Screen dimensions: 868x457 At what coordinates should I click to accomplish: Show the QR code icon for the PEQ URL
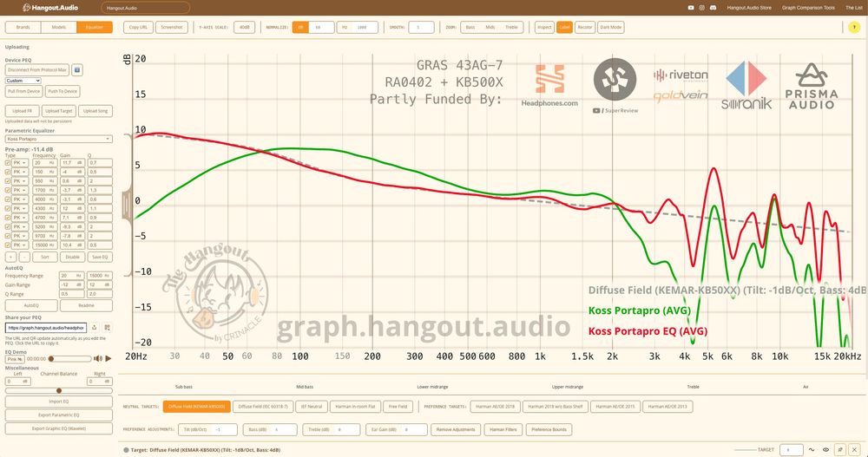[107, 328]
